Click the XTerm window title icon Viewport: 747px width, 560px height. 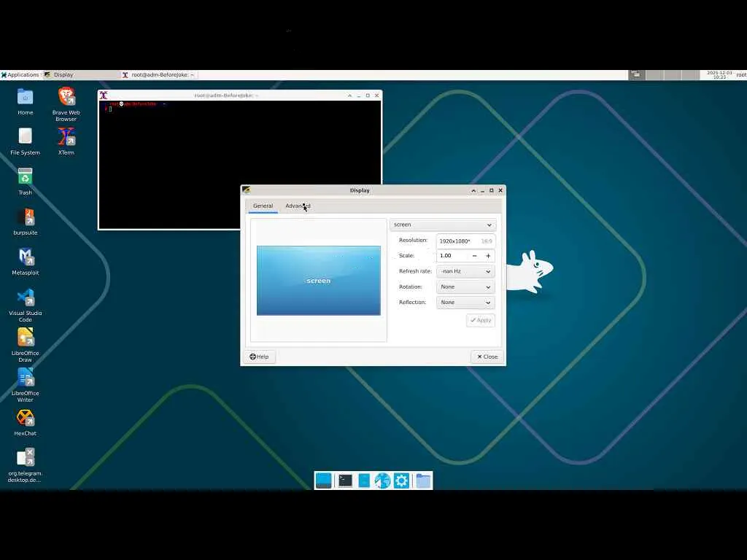click(104, 96)
